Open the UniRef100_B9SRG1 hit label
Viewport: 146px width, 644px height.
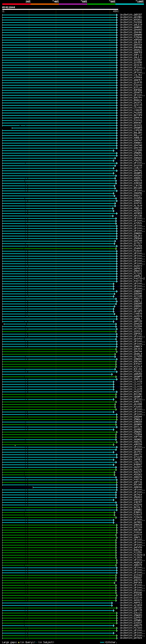coord(131,20)
